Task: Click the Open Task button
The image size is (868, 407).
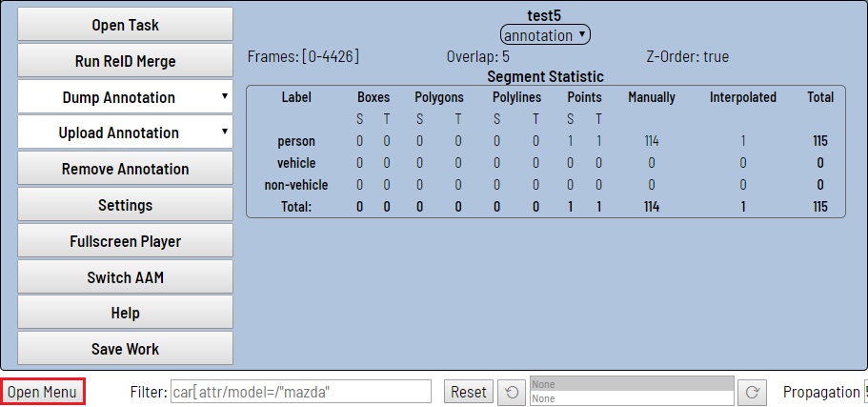Action: 126,25
